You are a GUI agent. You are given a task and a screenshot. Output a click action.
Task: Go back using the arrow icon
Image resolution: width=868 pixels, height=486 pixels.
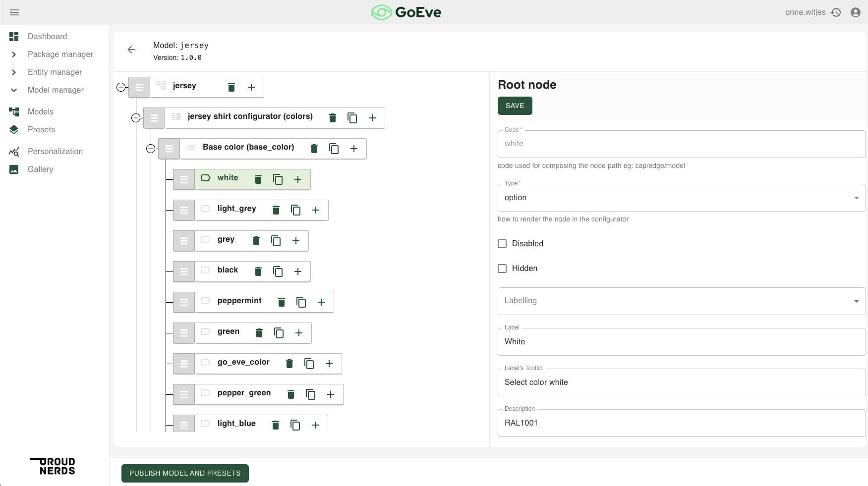(131, 50)
